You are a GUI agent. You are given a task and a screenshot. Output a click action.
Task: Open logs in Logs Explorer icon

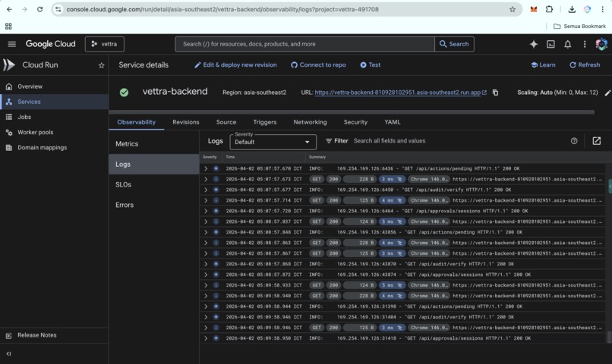point(596,141)
